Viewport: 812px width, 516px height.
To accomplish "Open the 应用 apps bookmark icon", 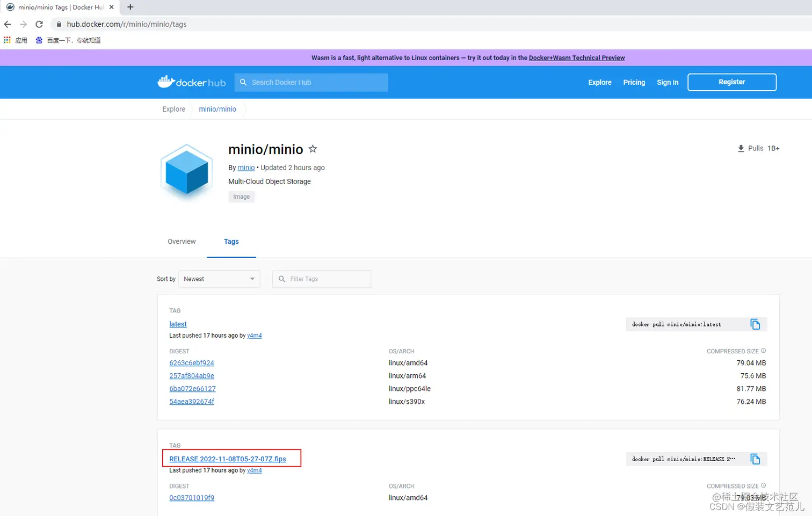I will click(x=7, y=40).
